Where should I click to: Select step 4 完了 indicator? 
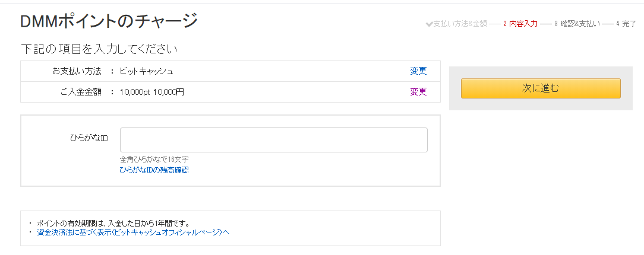(x=626, y=24)
